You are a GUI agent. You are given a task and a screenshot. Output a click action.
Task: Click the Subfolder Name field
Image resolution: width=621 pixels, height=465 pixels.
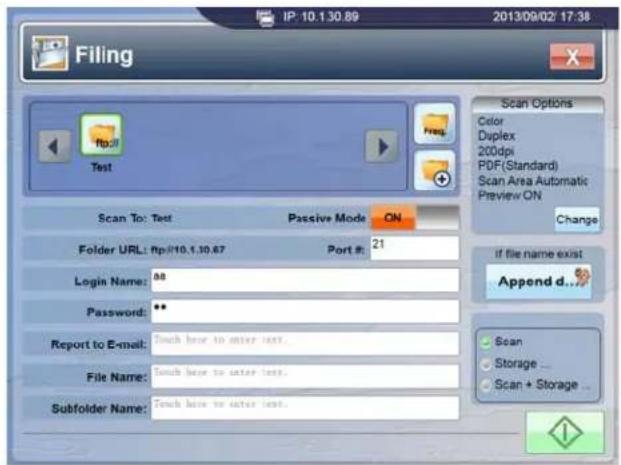point(305,408)
